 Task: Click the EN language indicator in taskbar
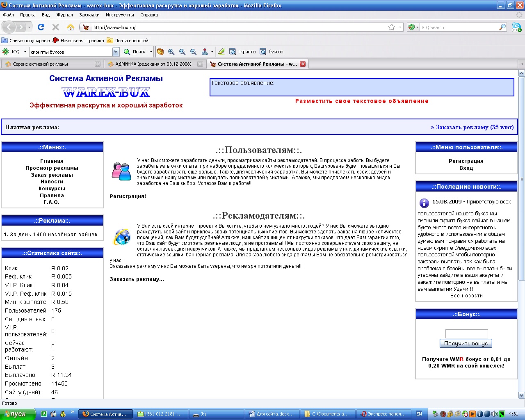pyautogui.click(x=419, y=414)
